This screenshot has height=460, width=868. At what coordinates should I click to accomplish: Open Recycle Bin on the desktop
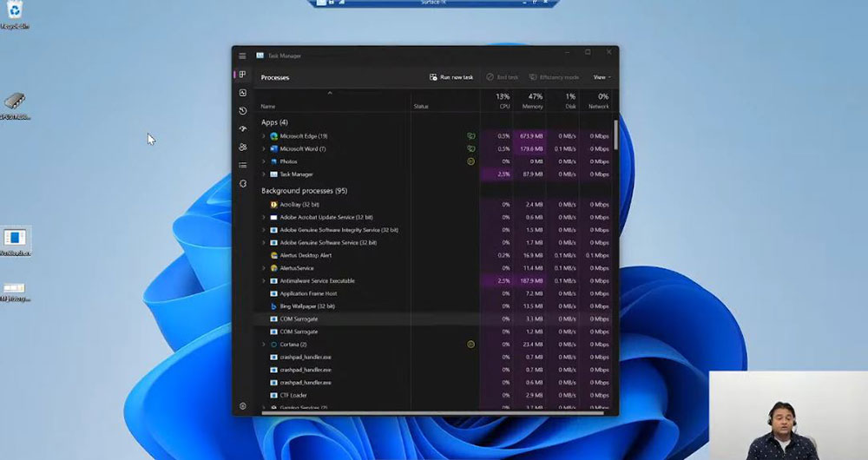(x=14, y=11)
